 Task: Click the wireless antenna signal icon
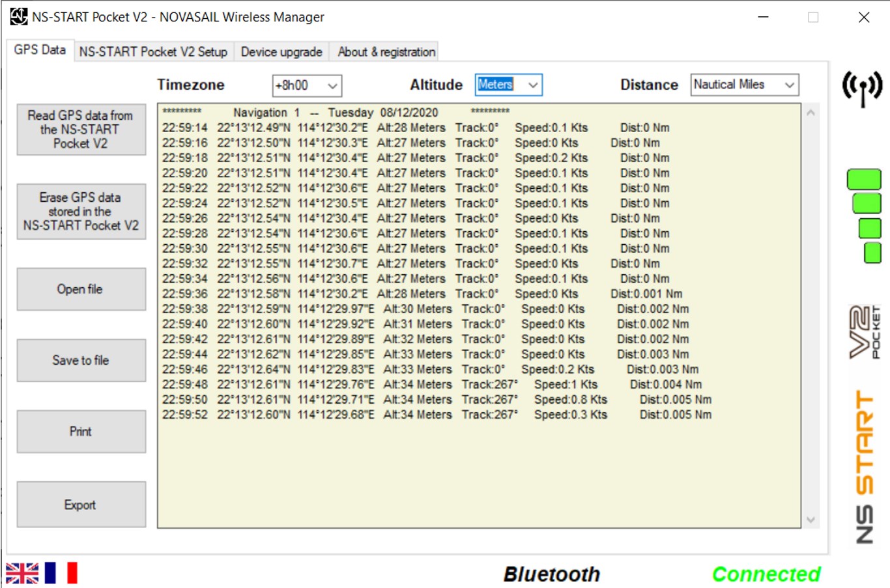point(863,88)
